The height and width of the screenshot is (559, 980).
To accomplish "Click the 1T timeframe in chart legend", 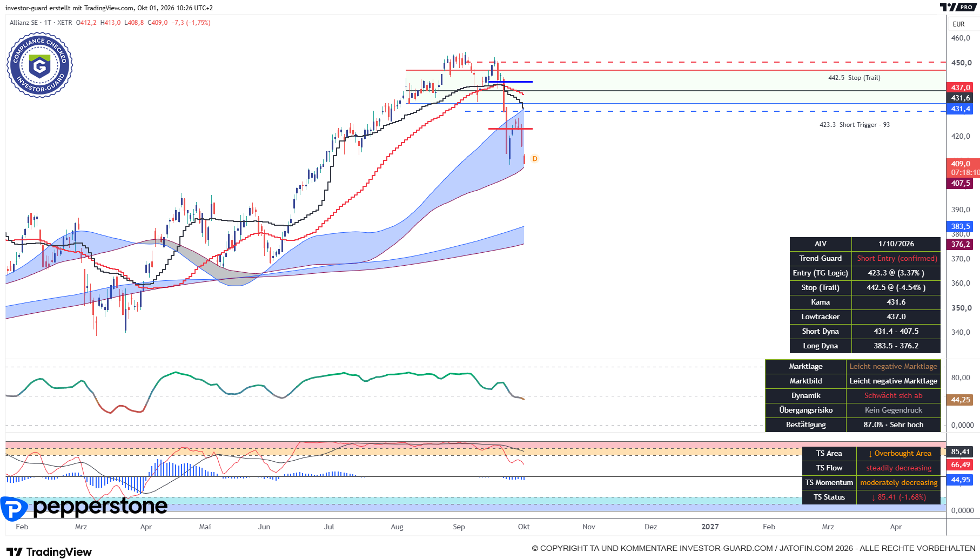I will 48,23.
